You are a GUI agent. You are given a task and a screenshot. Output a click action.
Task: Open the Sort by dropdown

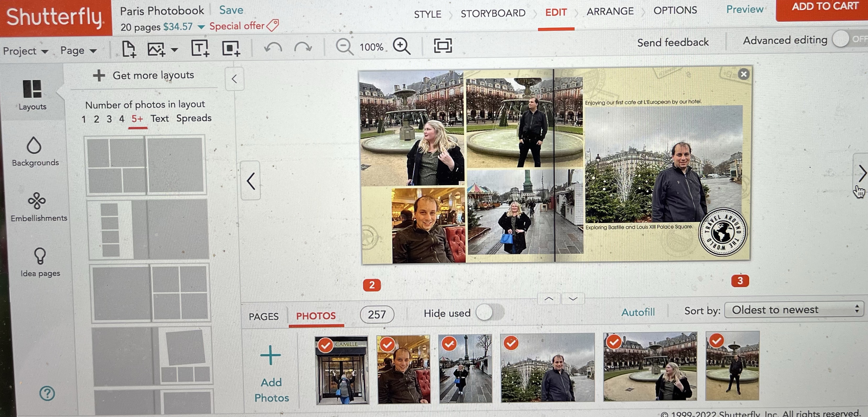[x=794, y=309]
